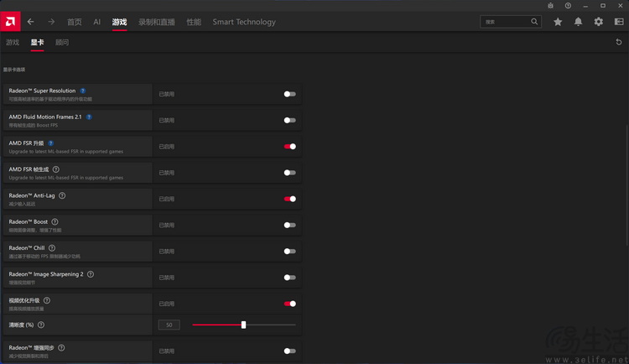Screen dimensions: 629x364
Task: Select the 显卡 sub-tab
Action: click(37, 42)
